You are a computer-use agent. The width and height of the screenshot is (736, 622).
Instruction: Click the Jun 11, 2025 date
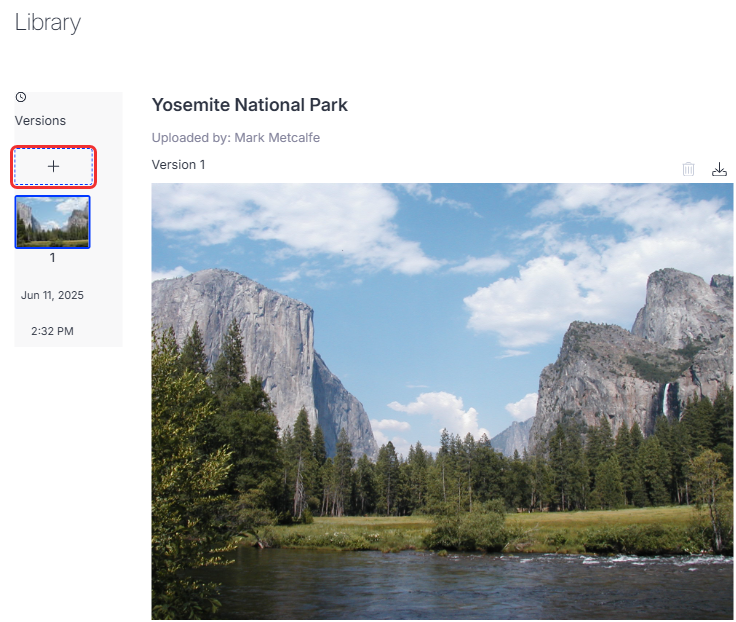pos(52,295)
